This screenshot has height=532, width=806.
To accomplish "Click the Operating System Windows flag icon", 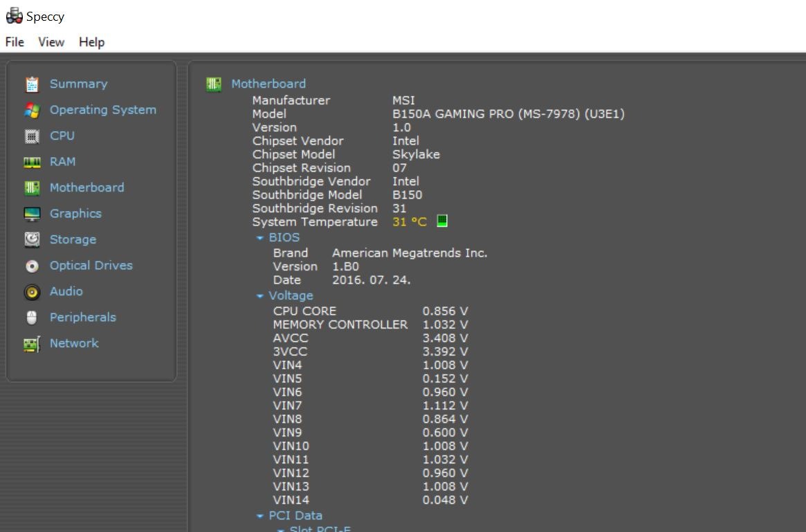I will 32,110.
